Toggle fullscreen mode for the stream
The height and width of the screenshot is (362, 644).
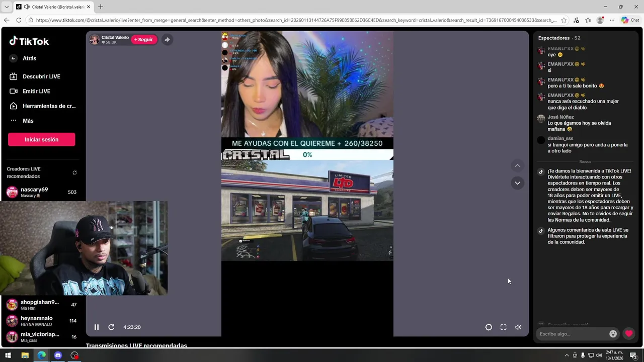(503, 327)
